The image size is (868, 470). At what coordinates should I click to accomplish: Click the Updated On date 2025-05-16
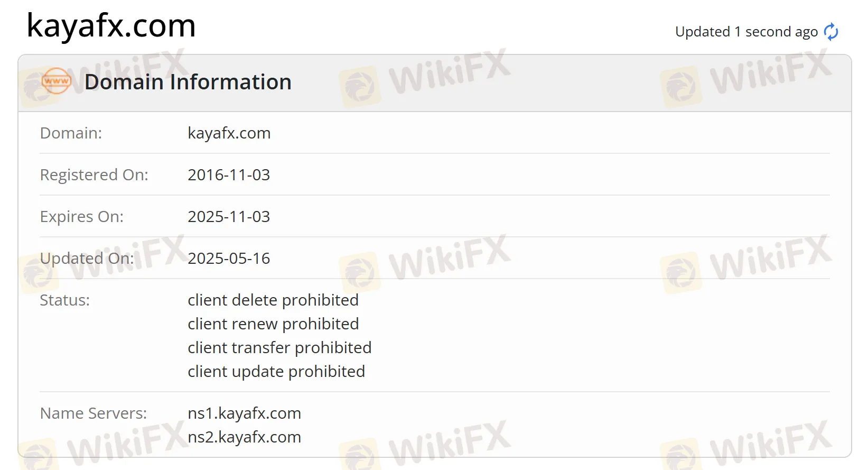point(229,258)
